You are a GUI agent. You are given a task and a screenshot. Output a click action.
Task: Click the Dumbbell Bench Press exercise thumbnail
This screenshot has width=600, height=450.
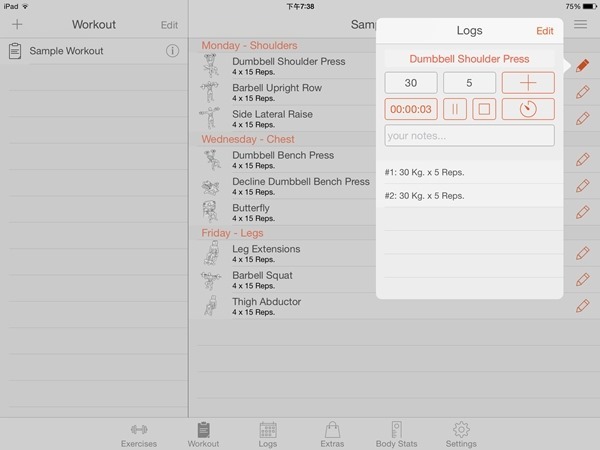click(212, 160)
